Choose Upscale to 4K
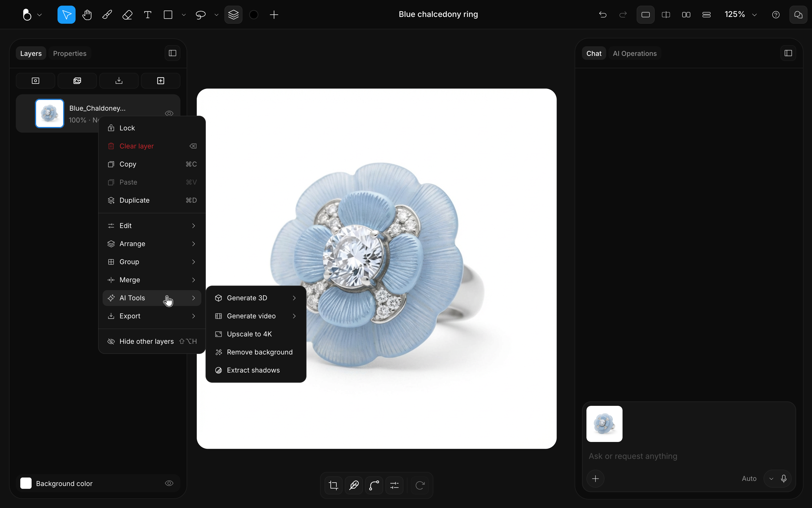This screenshot has height=508, width=812. (x=256, y=334)
